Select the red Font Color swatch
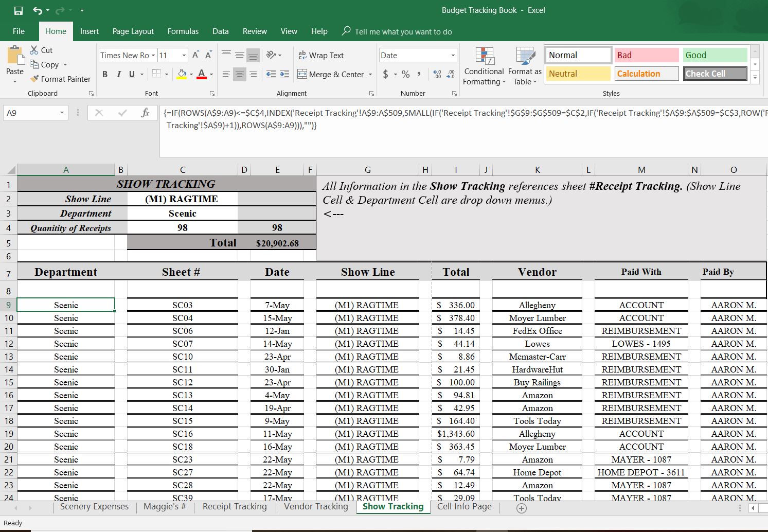 201,74
